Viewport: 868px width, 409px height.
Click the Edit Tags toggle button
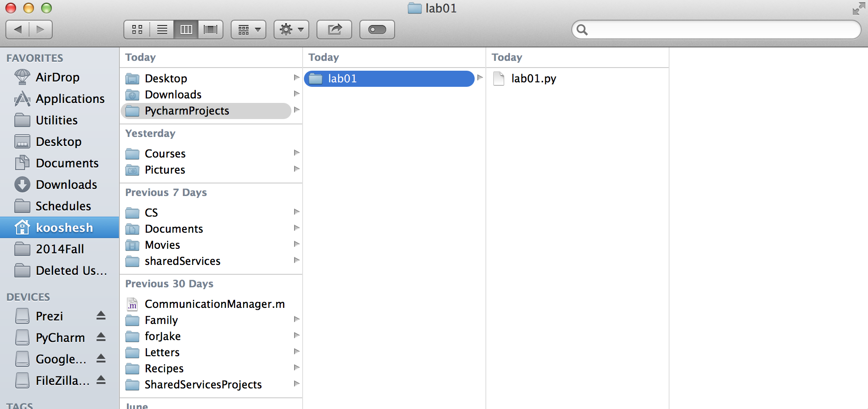coord(377,30)
